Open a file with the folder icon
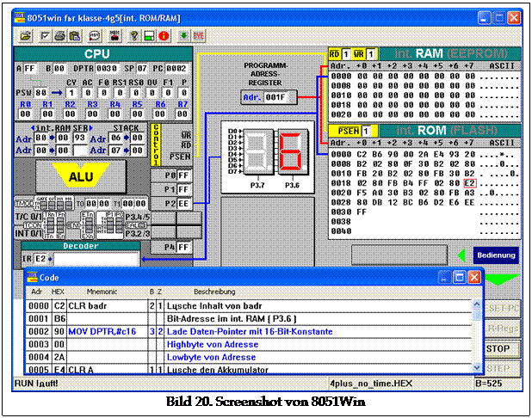Image resolution: width=532 pixels, height=418 pixels. pos(26,35)
